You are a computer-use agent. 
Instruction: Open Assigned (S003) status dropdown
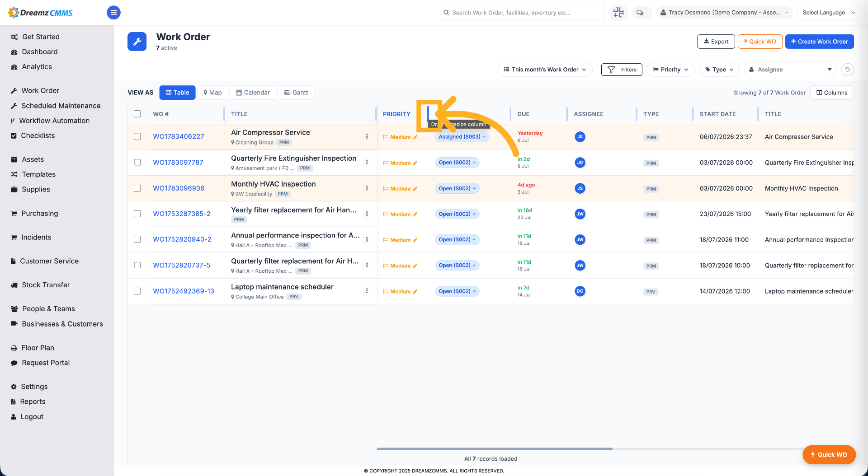pyautogui.click(x=462, y=137)
